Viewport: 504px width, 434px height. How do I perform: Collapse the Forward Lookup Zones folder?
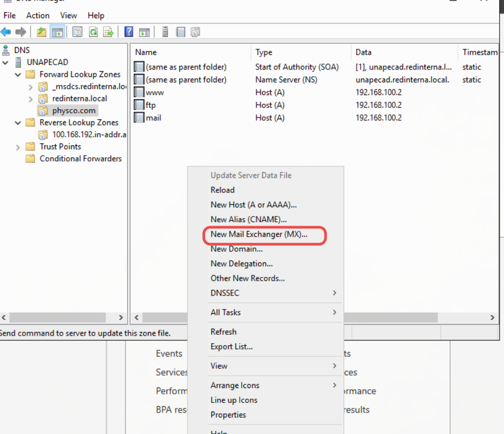(18, 75)
